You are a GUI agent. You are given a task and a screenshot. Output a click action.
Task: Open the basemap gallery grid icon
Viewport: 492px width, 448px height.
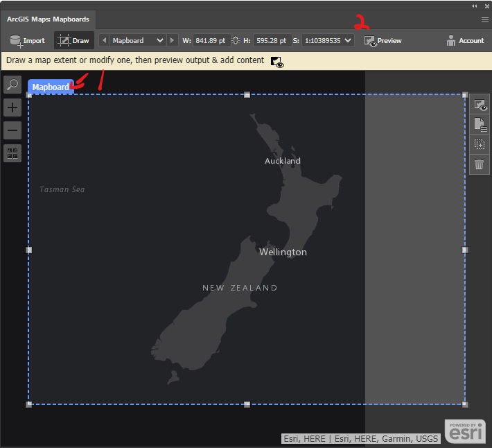[12, 153]
